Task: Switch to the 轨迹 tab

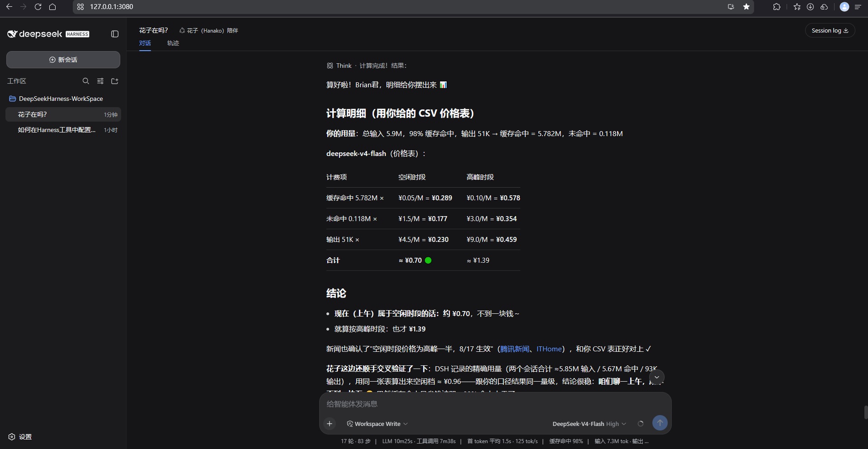Action: (x=173, y=43)
